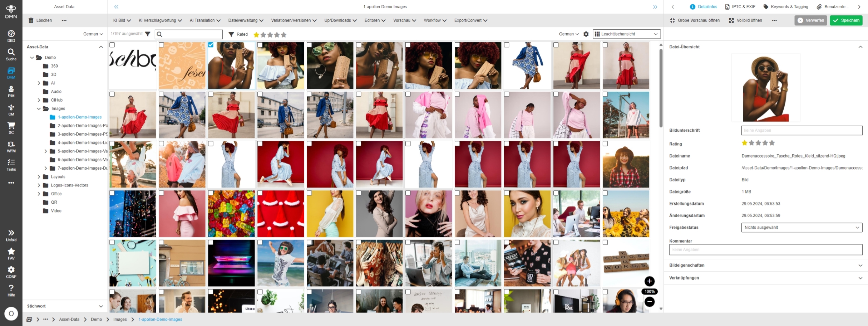This screenshot has height=326, width=868.
Task: Open the SC shopping cart icon
Action: [11, 128]
